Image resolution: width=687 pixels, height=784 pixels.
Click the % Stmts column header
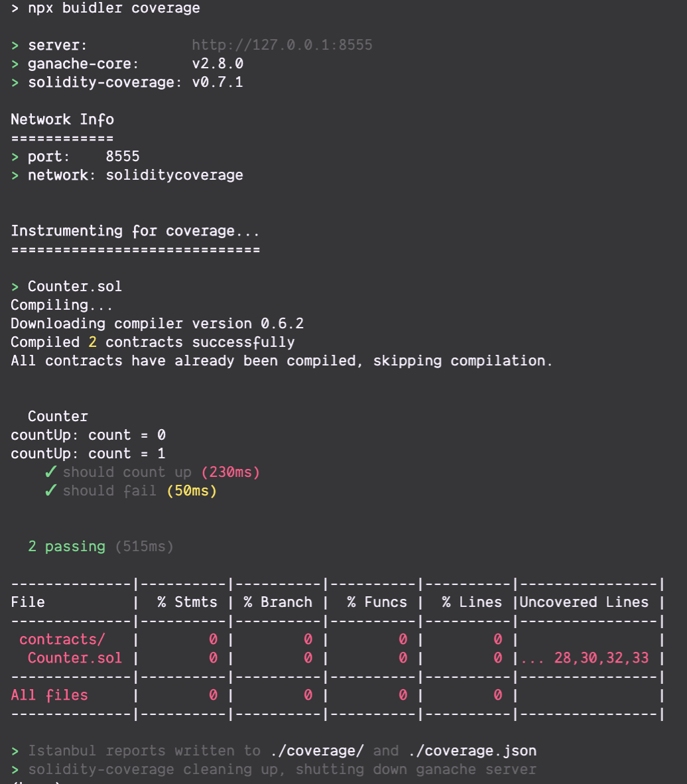[x=188, y=602]
